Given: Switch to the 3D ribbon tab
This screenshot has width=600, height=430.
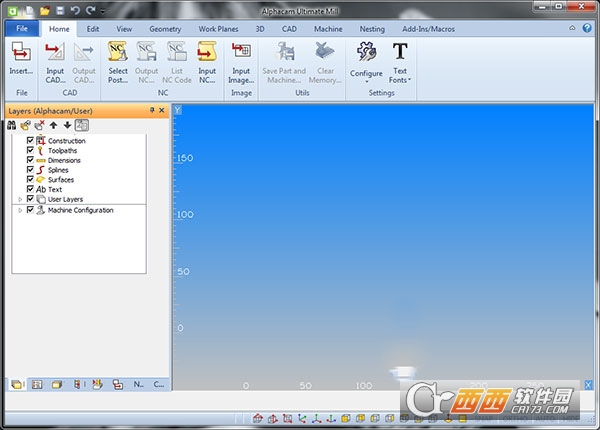Looking at the screenshot, I should [x=260, y=29].
